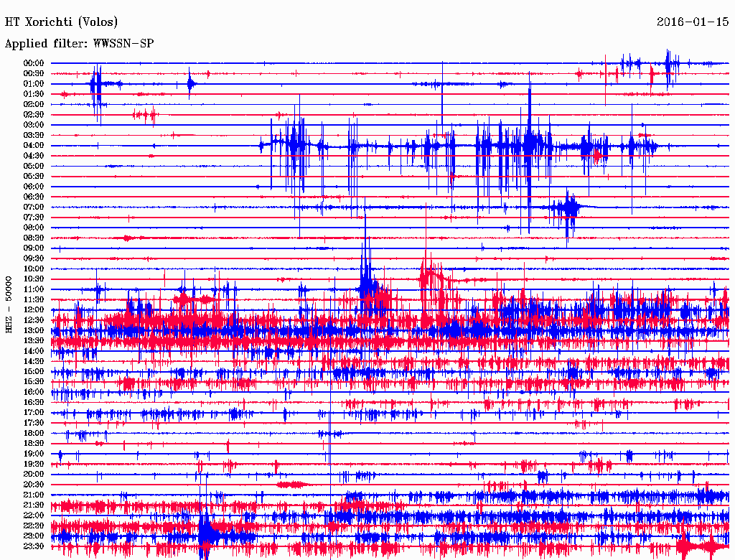Select the Applied filter: WWSSN-SP text

tap(79, 44)
